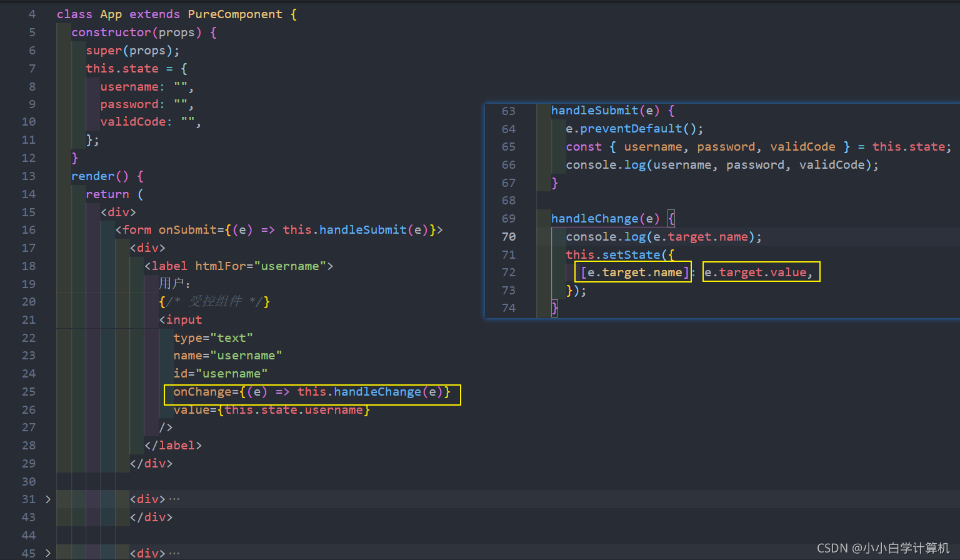Click id="username" attribute
Screen dimensions: 960x560
click(x=221, y=374)
